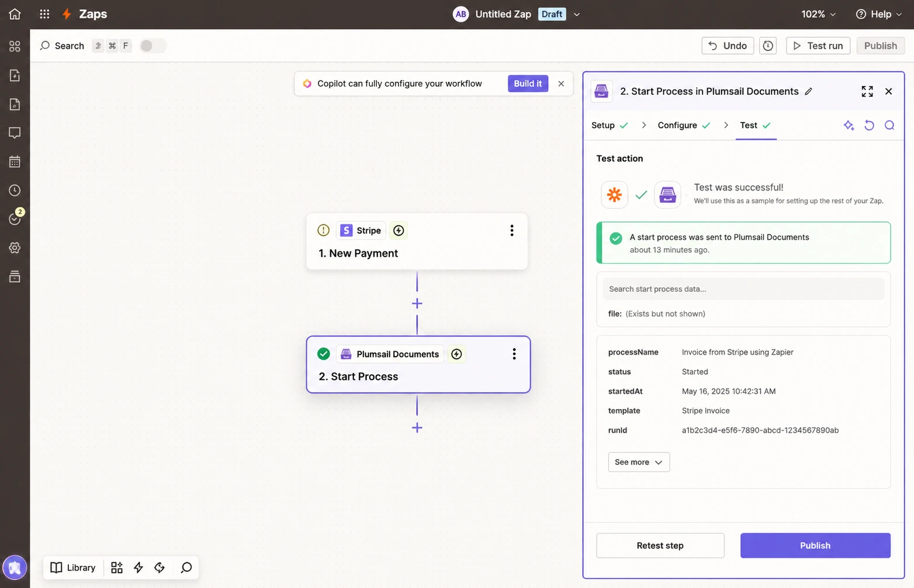Click the AI sparkle icon in panel
The height and width of the screenshot is (588, 914).
pos(849,125)
